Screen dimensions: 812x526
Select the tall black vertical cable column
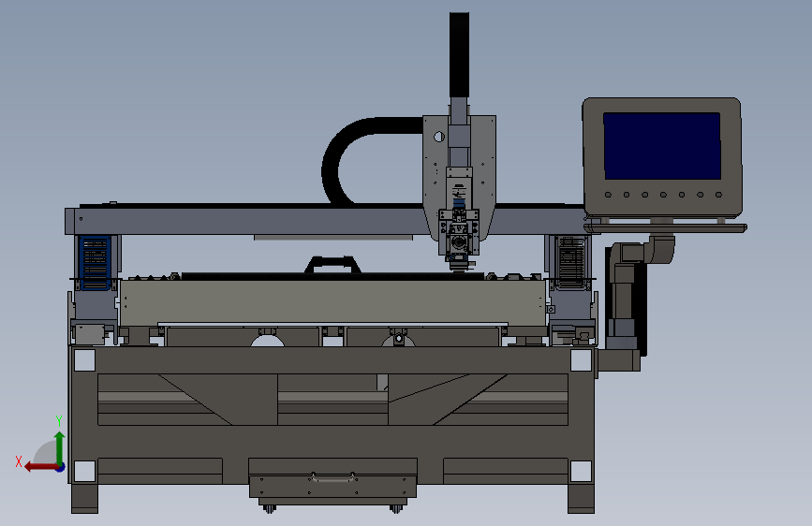point(459,55)
